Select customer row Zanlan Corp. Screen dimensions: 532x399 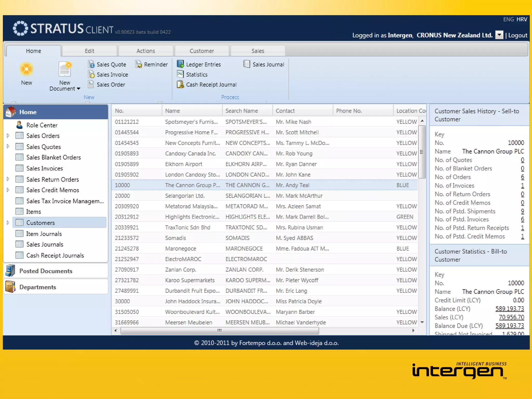(265, 270)
